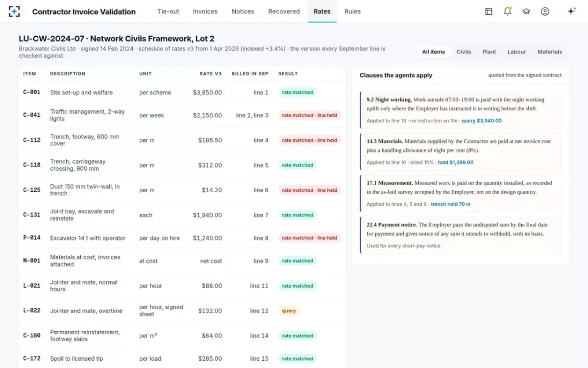Open the 9.2 Night working clause card

coord(461,110)
